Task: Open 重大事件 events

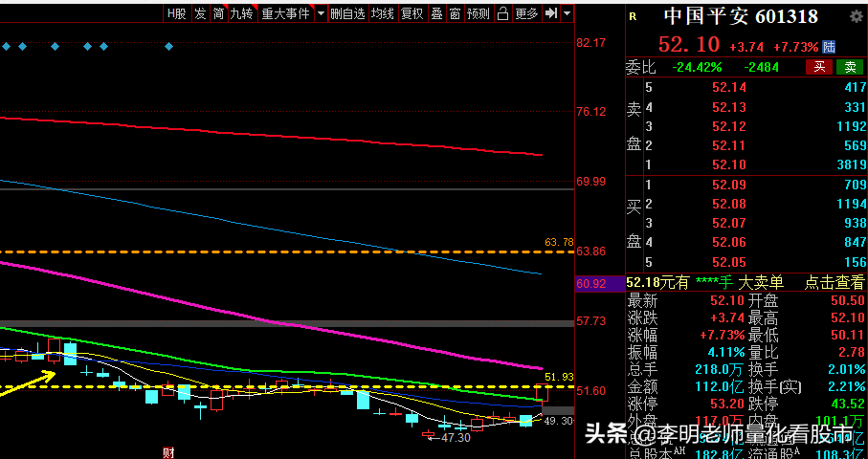Action: click(285, 13)
